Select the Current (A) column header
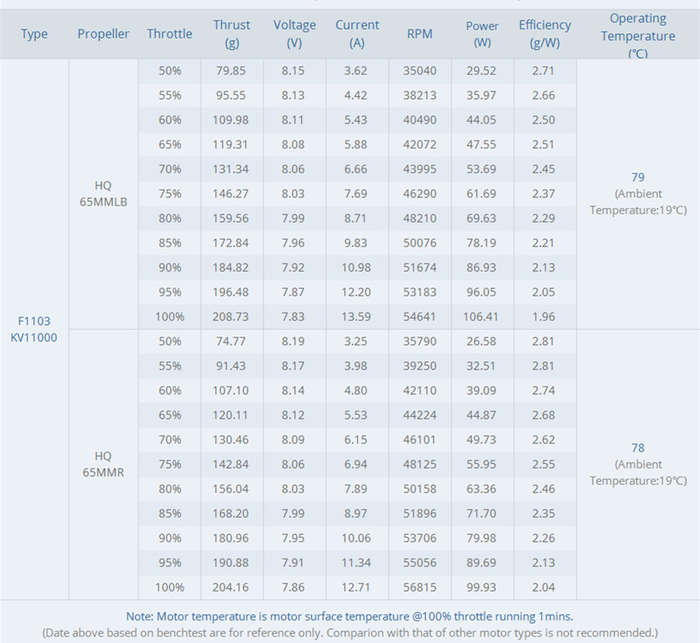Viewport: 700px width, 643px height. (357, 34)
